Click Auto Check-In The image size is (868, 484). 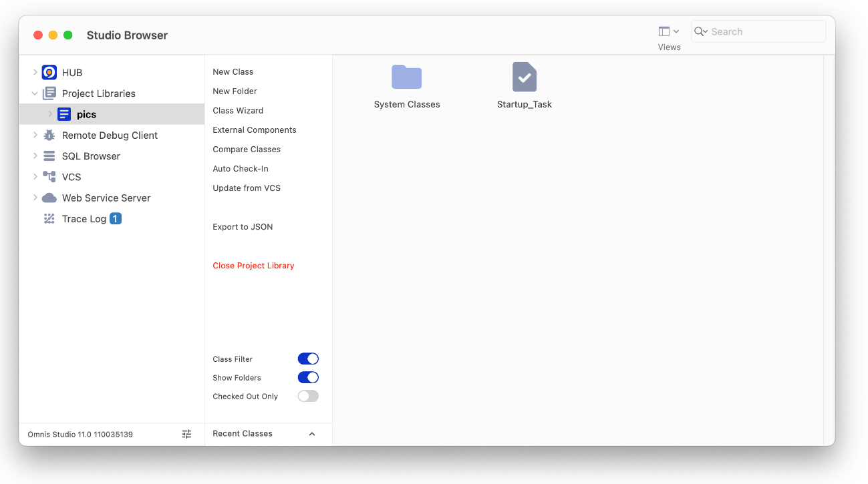(x=241, y=168)
